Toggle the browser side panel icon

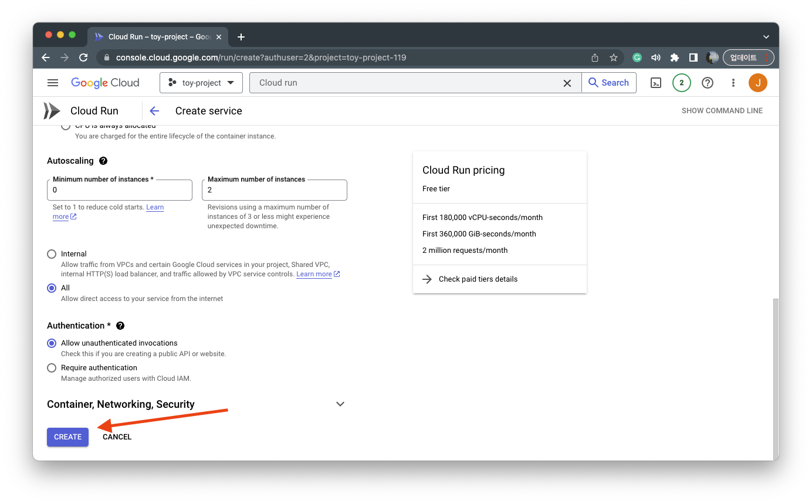click(693, 57)
